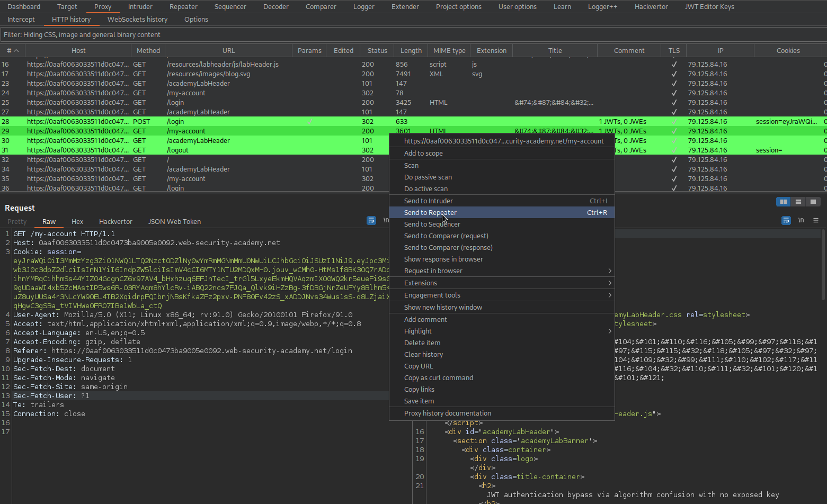The image size is (827, 504).
Task: Click TLS checkmark for row 35
Action: (x=674, y=179)
